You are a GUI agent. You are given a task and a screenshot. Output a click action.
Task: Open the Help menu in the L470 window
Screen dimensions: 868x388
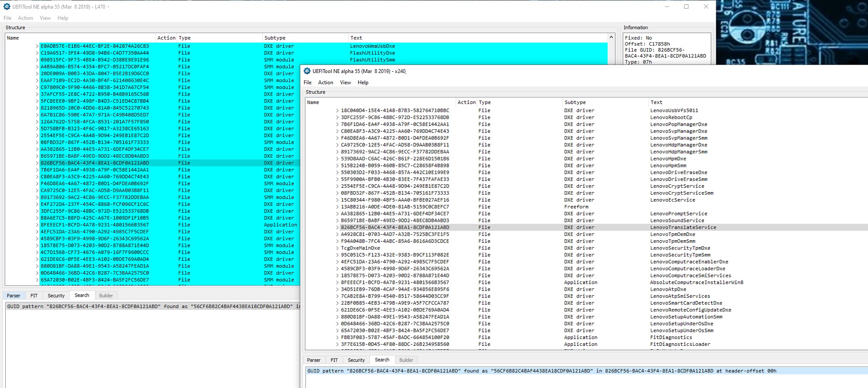[x=63, y=18]
